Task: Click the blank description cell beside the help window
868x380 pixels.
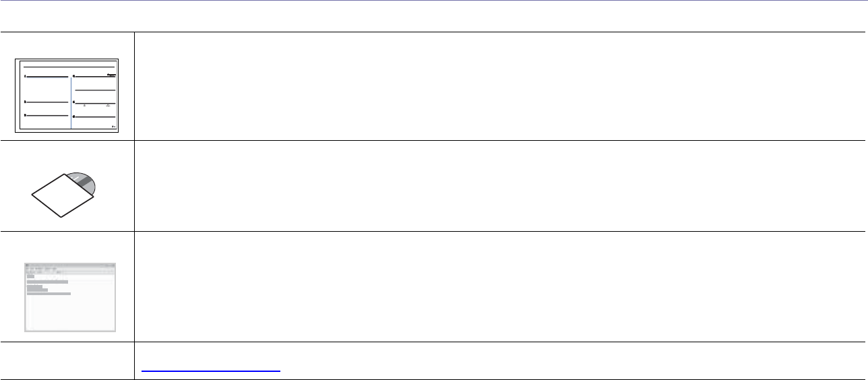Action: pyautogui.click(x=499, y=287)
